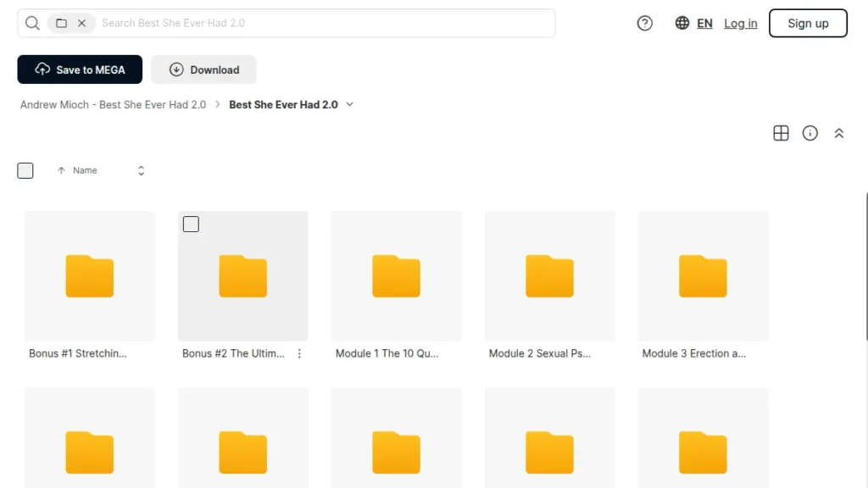Sort by Name column header
Viewport: 868px width, 488px height.
point(85,170)
